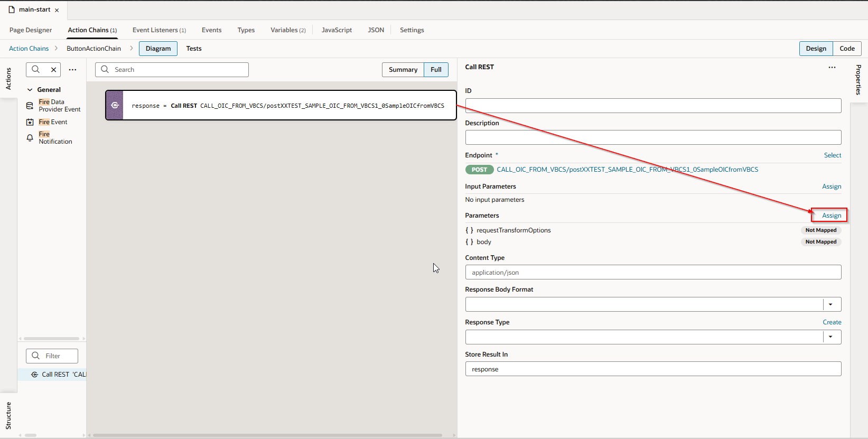Open the Response Type dropdown
Viewport: 868px width, 439px height.
(x=830, y=337)
